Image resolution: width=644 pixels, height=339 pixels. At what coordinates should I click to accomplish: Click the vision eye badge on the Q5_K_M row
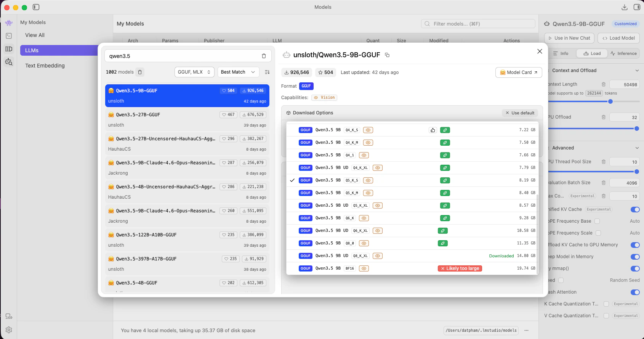click(368, 193)
